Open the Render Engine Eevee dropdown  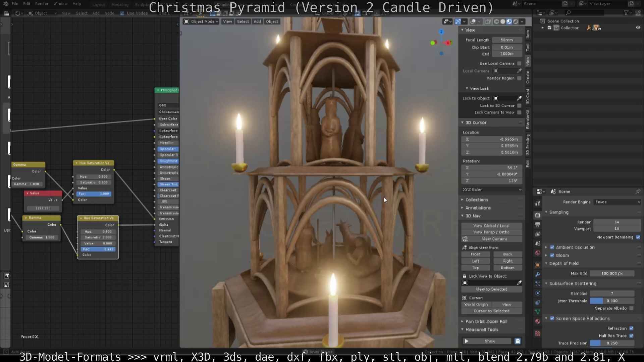pos(617,202)
